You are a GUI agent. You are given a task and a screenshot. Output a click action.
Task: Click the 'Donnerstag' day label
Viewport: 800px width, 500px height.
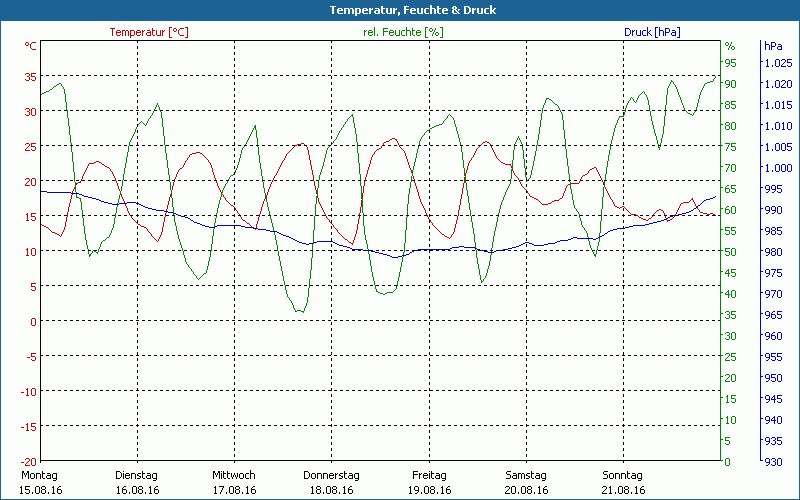coord(331,476)
